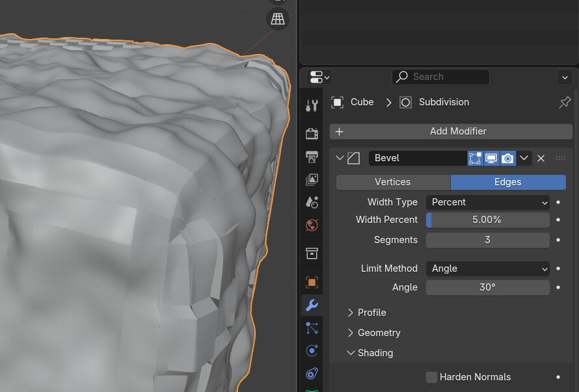Open Modifiers properties wrench tab
The height and width of the screenshot is (392, 579).
[x=312, y=306]
